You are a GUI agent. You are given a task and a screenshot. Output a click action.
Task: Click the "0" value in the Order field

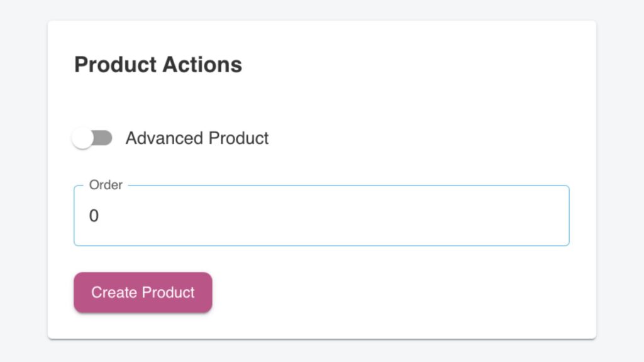tap(94, 216)
